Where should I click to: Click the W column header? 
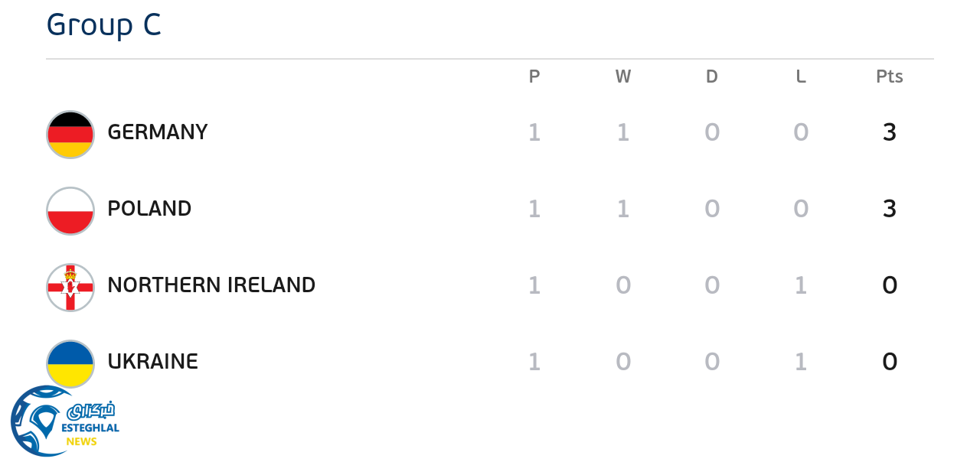click(623, 76)
